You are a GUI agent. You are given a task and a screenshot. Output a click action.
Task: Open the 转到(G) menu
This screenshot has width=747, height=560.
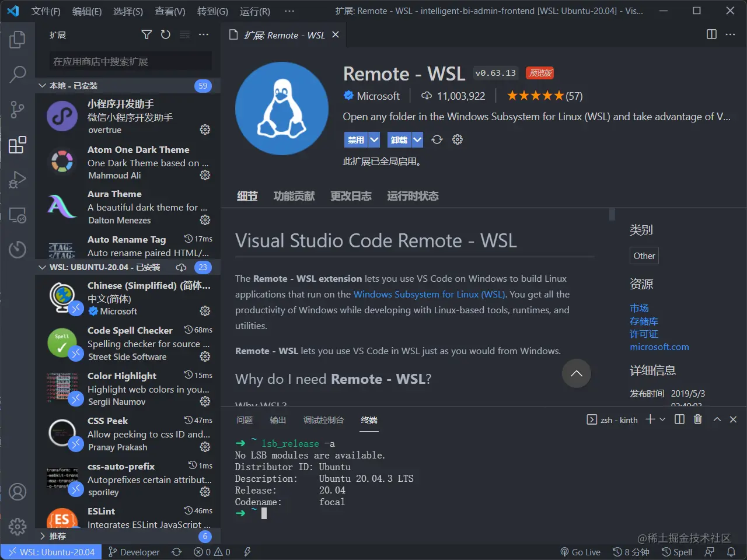[x=212, y=11]
